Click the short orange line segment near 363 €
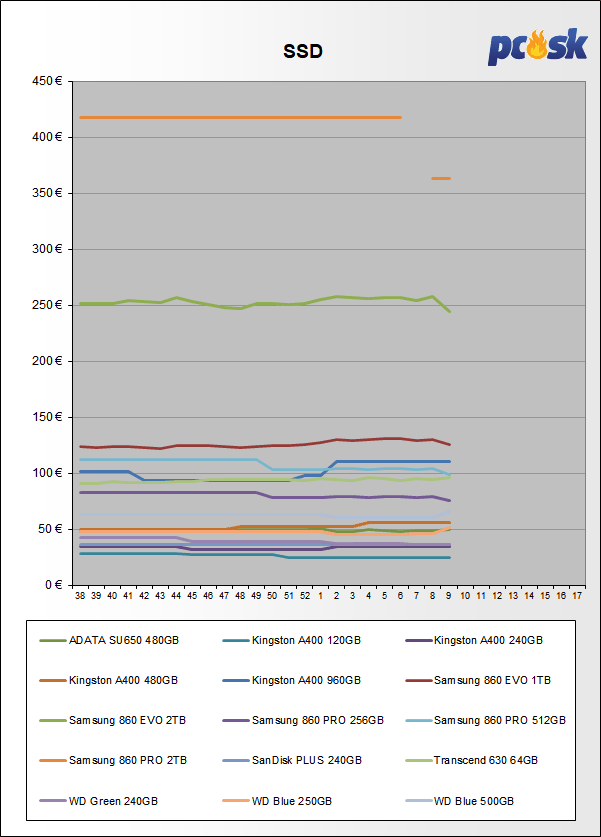 point(441,178)
